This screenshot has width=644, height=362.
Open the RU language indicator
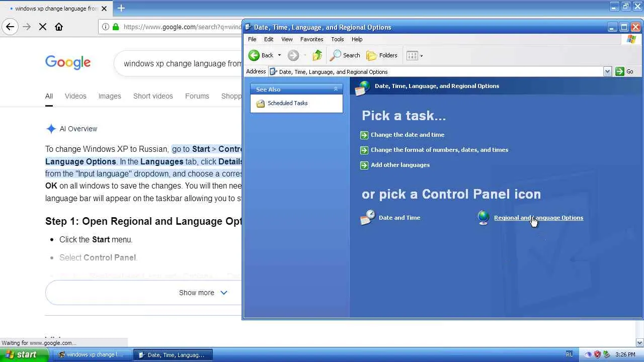coord(569,354)
